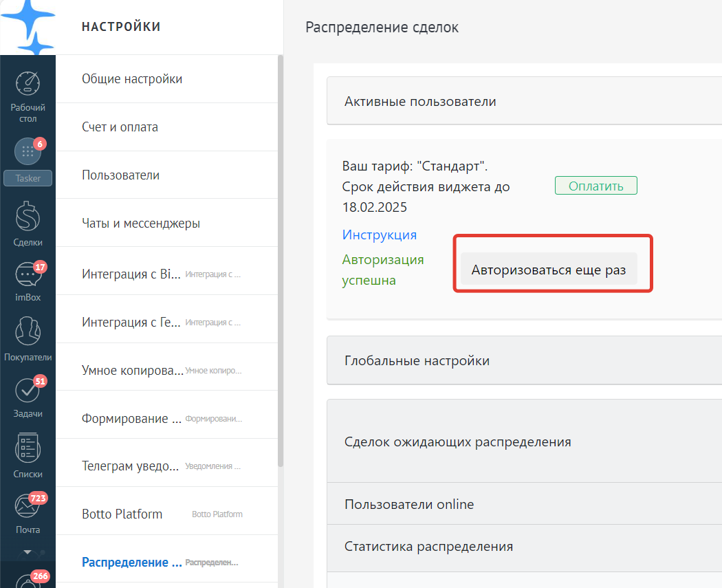
Task: Click the 'Авторизация успешна' status text
Action: coord(382,270)
